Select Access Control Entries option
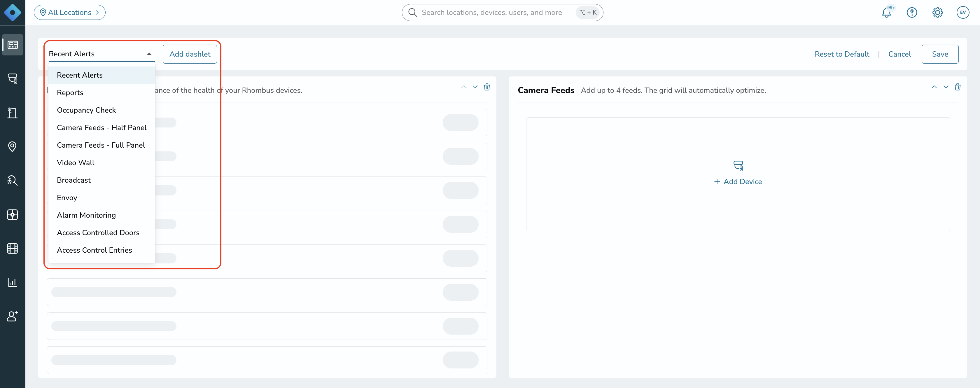Viewport: 980px width, 388px height. pyautogui.click(x=102, y=250)
